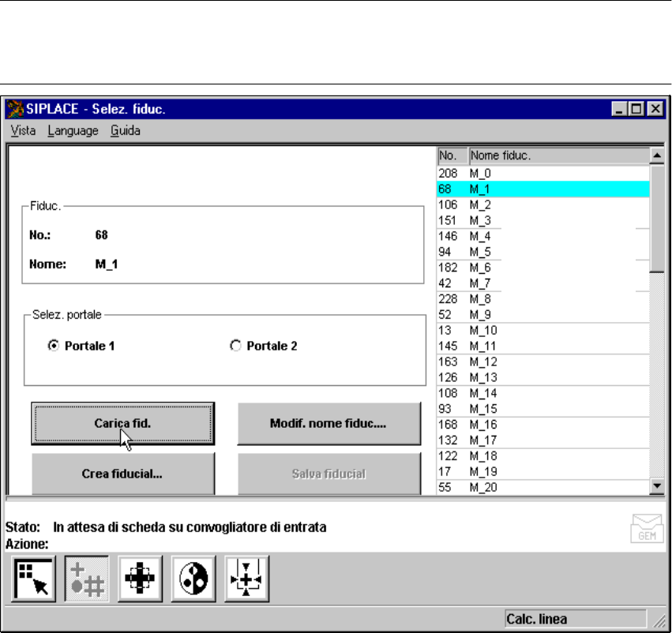Open the Guida help menu
This screenshot has height=633, width=672.
click(126, 131)
